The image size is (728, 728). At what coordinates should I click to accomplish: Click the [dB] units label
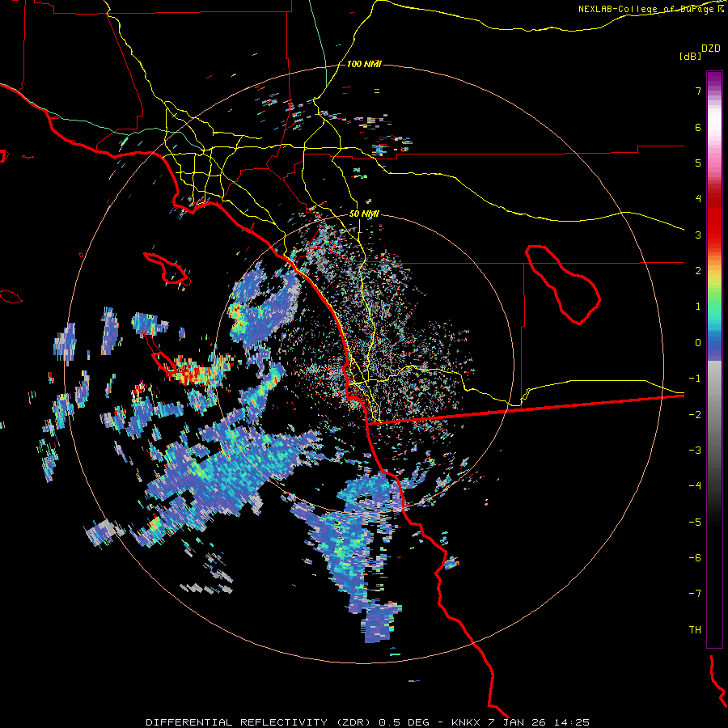(690, 56)
